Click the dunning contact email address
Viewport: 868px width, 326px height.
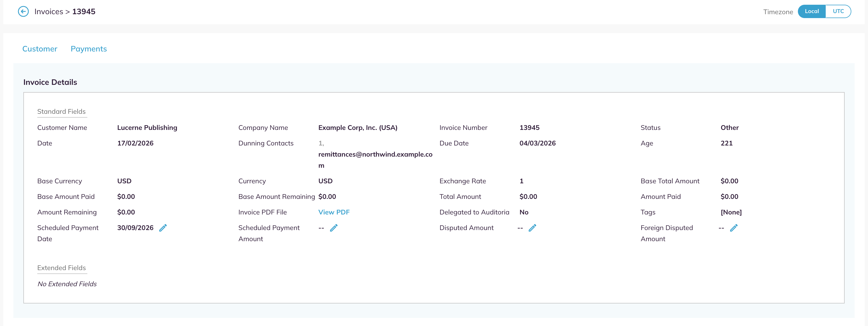(x=375, y=160)
